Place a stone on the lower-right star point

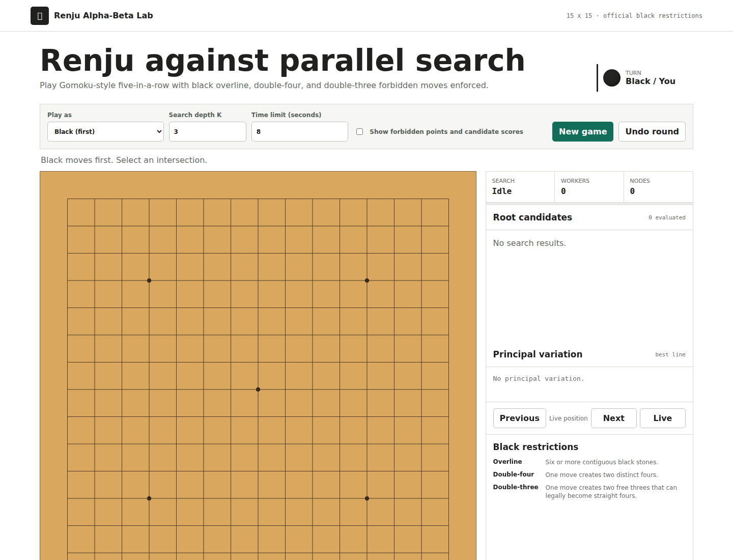coord(367,498)
